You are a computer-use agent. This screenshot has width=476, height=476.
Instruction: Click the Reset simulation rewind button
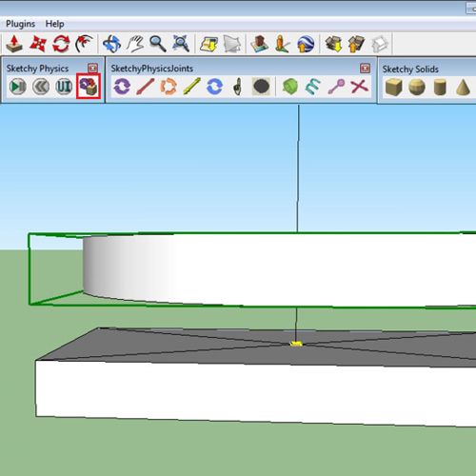(x=41, y=87)
